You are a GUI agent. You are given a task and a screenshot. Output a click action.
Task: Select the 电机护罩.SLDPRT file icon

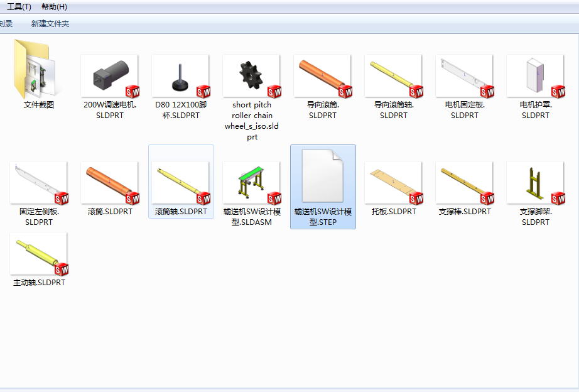point(535,76)
